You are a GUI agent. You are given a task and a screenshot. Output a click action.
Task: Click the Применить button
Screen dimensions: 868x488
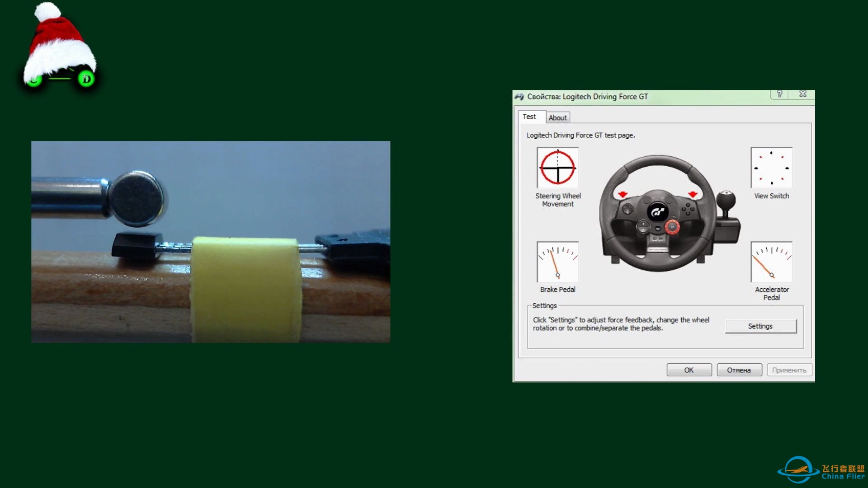tap(789, 370)
